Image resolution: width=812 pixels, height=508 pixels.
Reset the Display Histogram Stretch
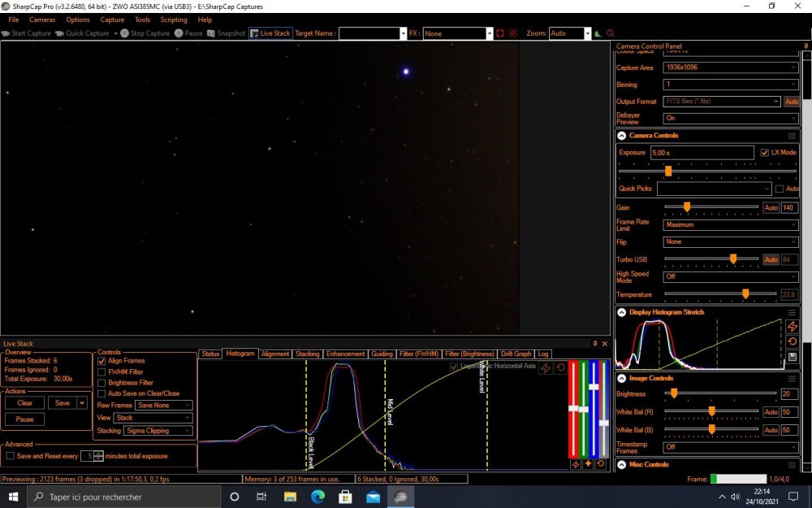(792, 341)
